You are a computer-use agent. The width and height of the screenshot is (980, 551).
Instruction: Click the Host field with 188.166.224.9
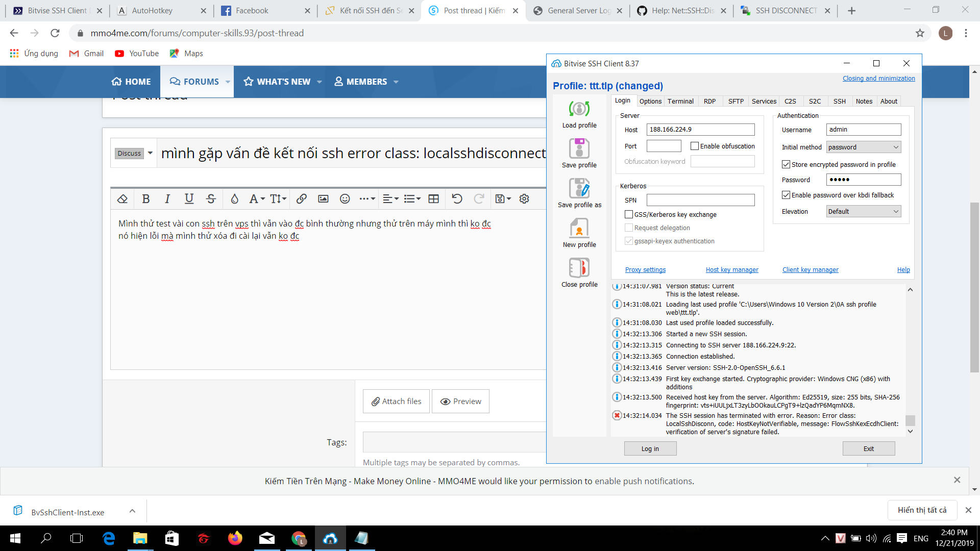pyautogui.click(x=700, y=130)
